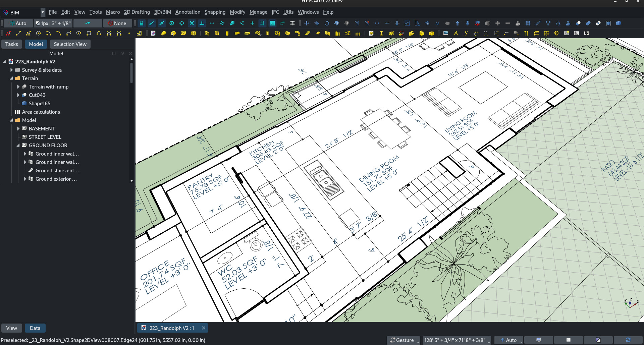Select the Pipe tool
The height and width of the screenshot is (345, 644).
click(287, 33)
